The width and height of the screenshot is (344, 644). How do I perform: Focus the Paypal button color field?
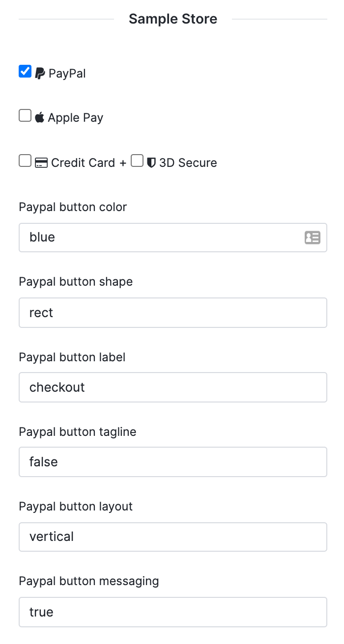173,238
